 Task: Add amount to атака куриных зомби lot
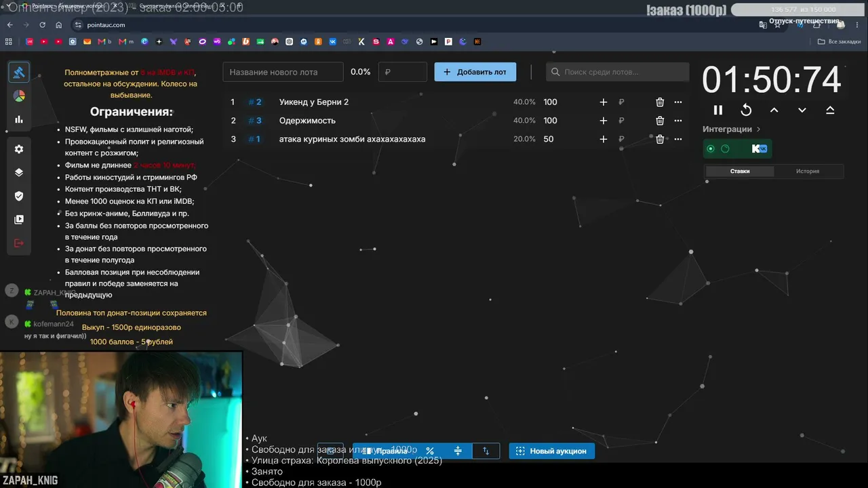click(604, 139)
